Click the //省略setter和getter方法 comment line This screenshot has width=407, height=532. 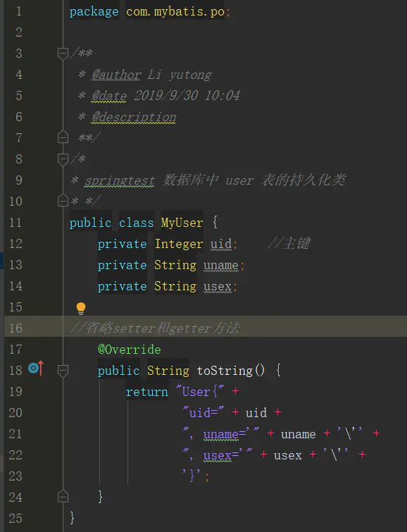point(155,328)
